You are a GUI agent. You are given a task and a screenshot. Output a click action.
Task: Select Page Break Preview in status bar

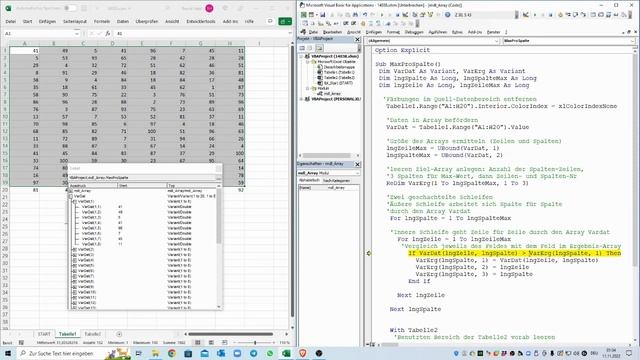(224, 342)
